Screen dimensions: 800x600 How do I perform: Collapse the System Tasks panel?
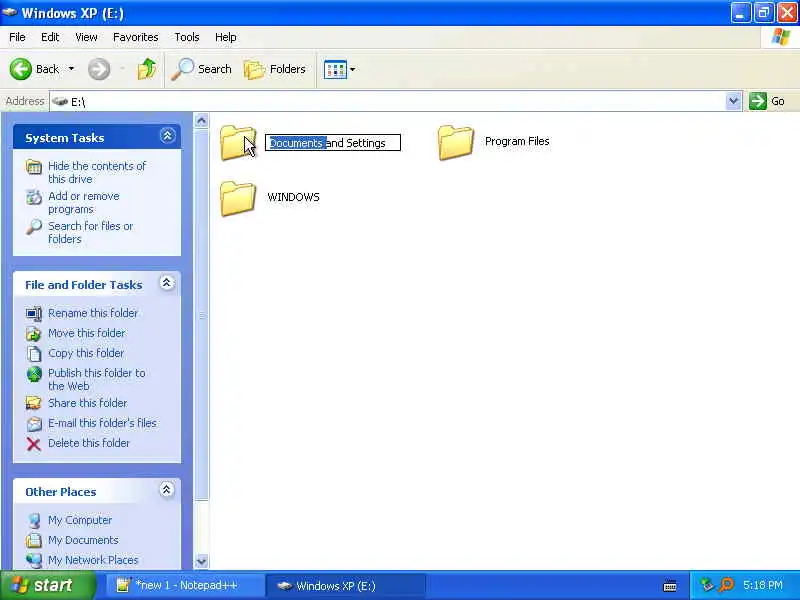167,136
